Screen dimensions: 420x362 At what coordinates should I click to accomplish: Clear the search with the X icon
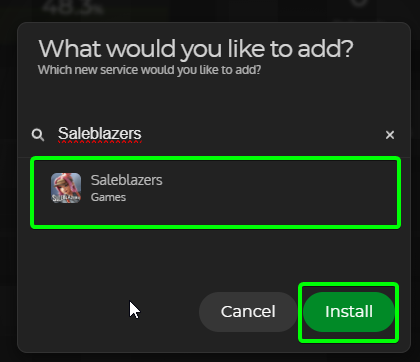click(390, 135)
